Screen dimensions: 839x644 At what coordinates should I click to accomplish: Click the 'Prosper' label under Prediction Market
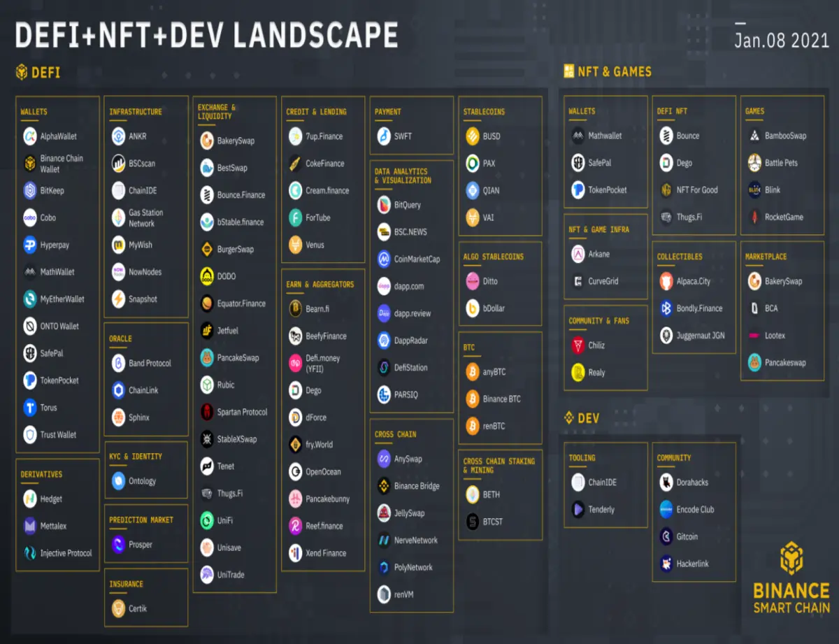pyautogui.click(x=141, y=545)
